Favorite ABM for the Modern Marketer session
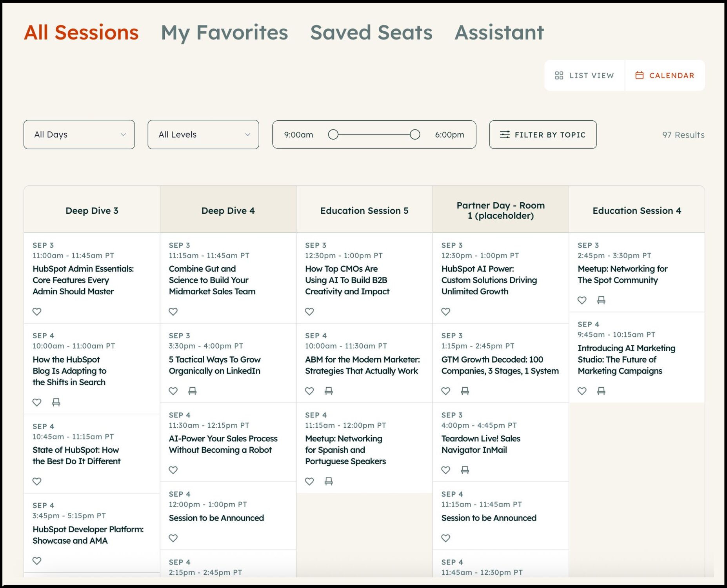 click(309, 391)
